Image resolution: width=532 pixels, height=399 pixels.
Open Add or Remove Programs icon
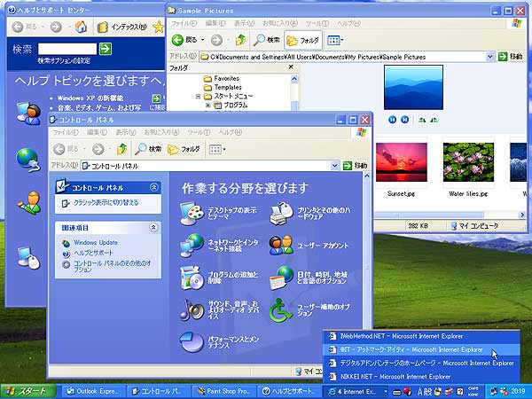coord(192,278)
